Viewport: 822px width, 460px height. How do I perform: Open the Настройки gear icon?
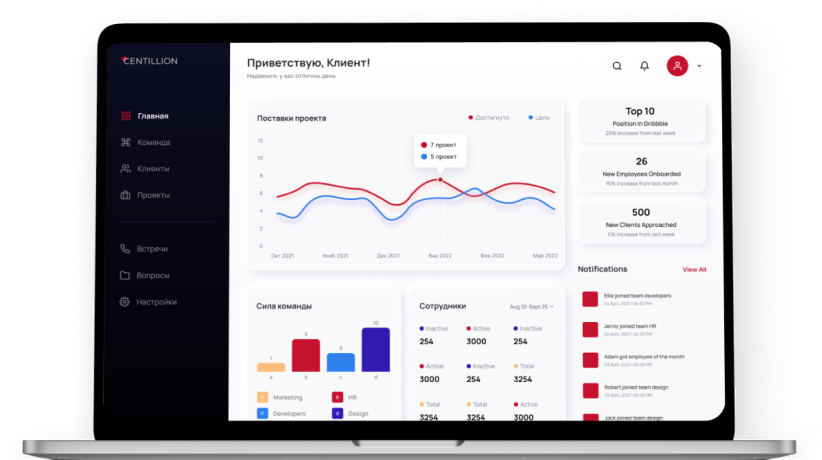pos(125,301)
